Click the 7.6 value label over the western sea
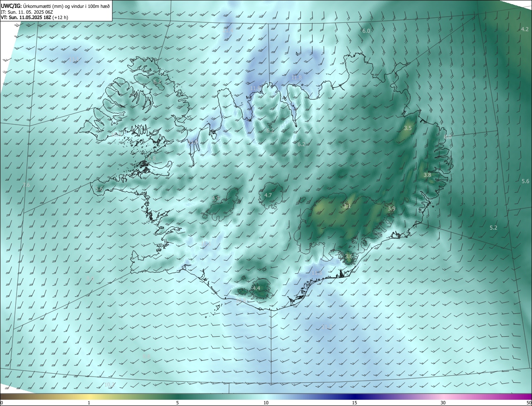 pyautogui.click(x=26, y=185)
